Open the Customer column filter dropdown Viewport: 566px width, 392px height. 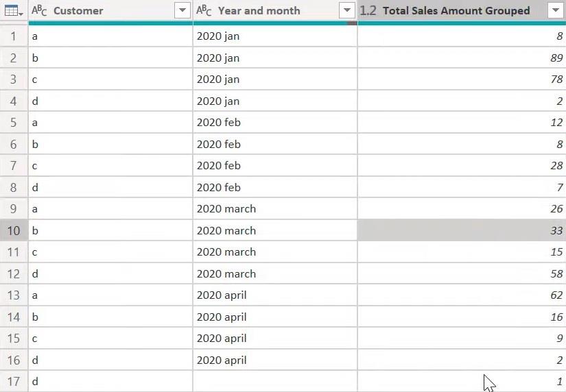(182, 10)
